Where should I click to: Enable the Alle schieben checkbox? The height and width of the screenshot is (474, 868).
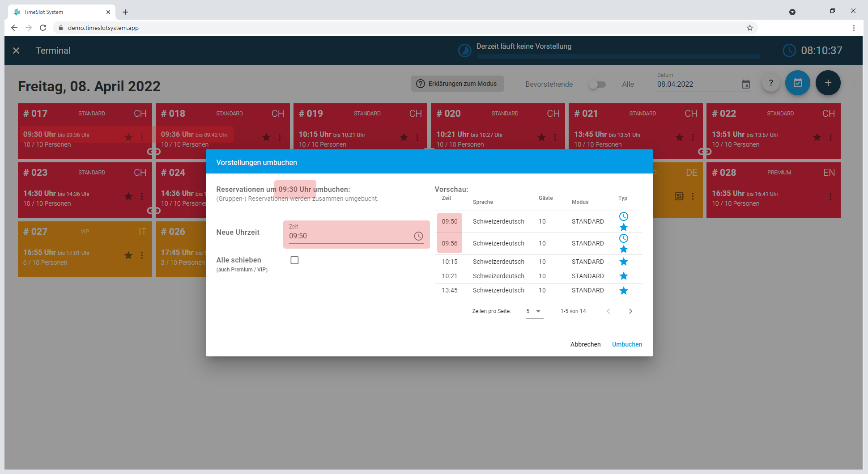(x=294, y=260)
